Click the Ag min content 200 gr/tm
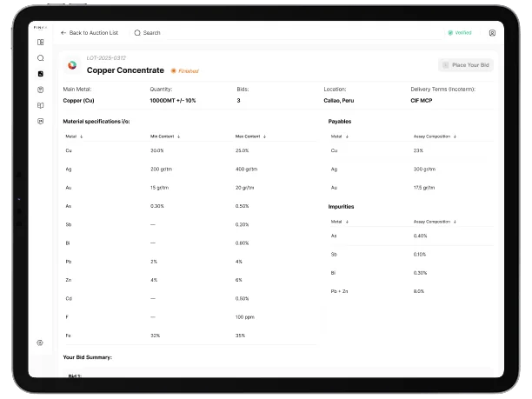Image resolution: width=532 pixels, height=399 pixels. [161, 169]
